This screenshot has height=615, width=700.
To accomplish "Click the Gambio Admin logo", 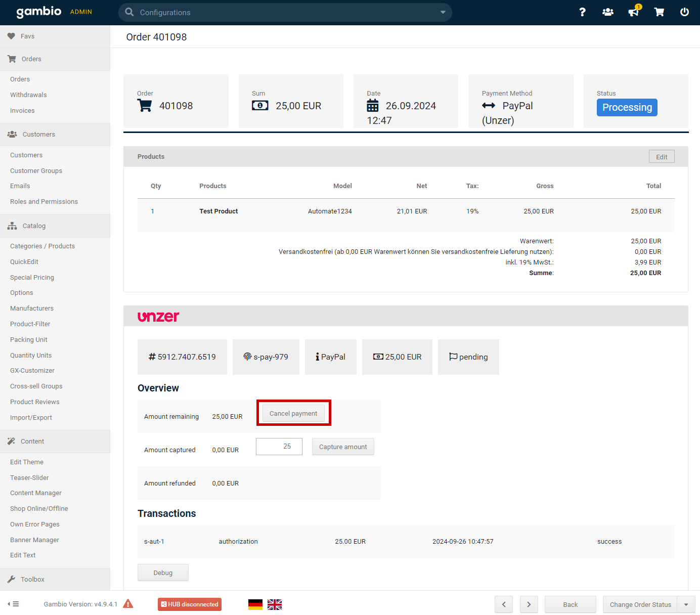I will [x=54, y=12].
